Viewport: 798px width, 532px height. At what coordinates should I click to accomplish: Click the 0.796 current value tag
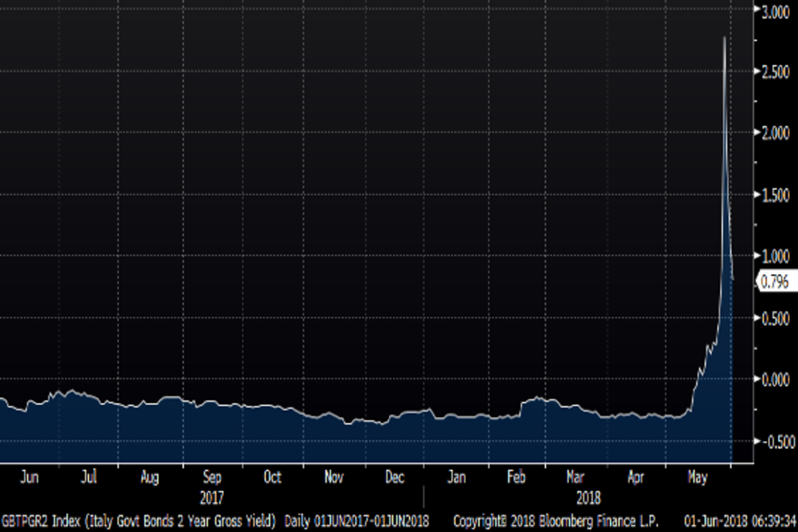click(x=775, y=282)
